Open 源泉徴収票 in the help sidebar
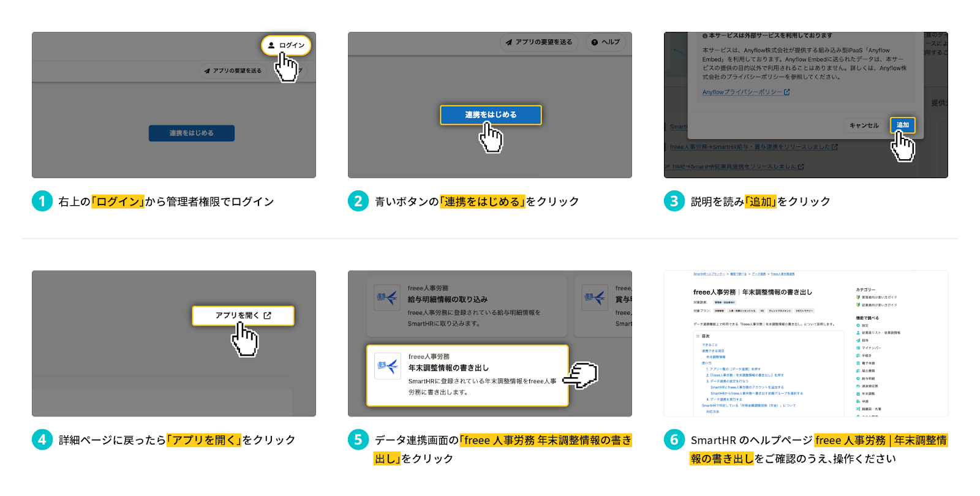The height and width of the screenshot is (496, 980). (x=867, y=386)
